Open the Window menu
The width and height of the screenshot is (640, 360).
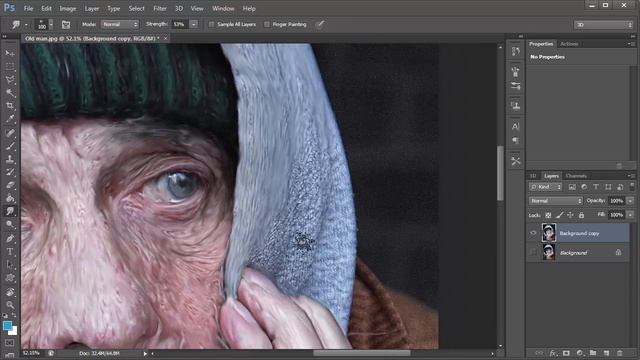coord(223,8)
